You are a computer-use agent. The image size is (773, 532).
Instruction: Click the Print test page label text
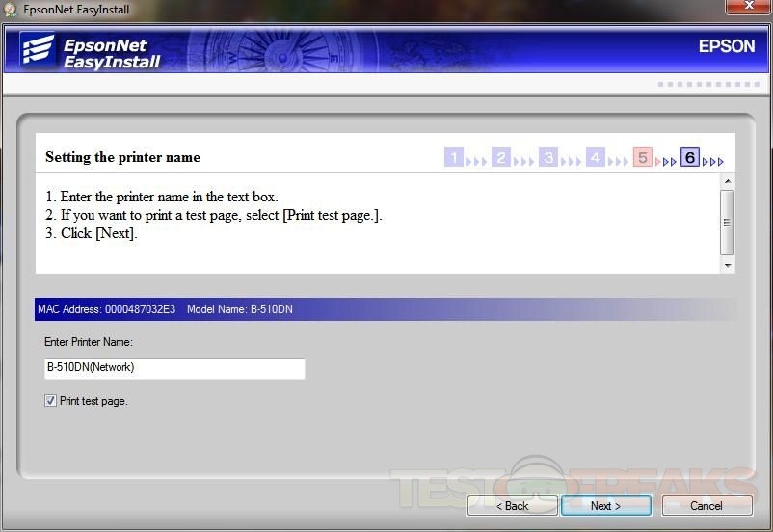click(93, 401)
